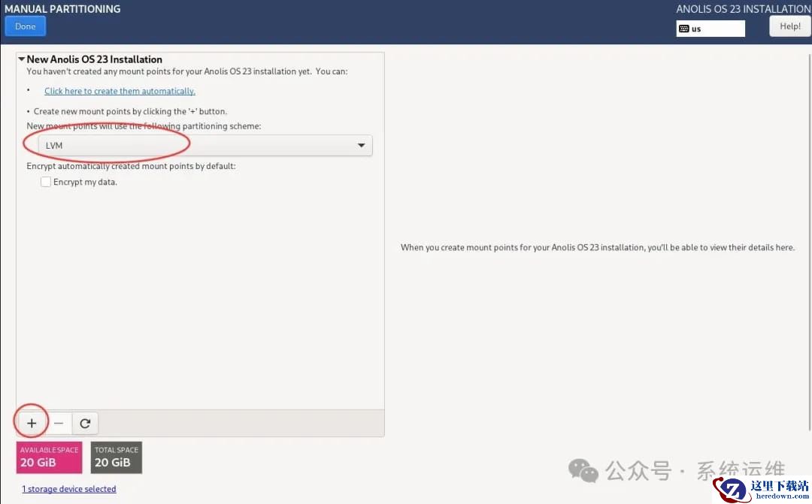Open the 1 storage device selected link
Viewport: 812px width, 504px height.
(x=69, y=489)
